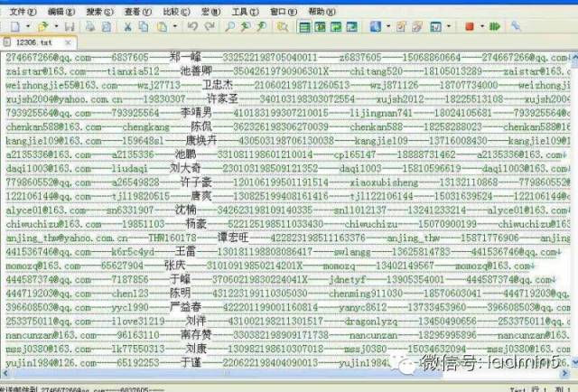Viewport: 578px width, 392px height.
Task: Click the Find Previous magnifier icon
Action: pos(246,26)
